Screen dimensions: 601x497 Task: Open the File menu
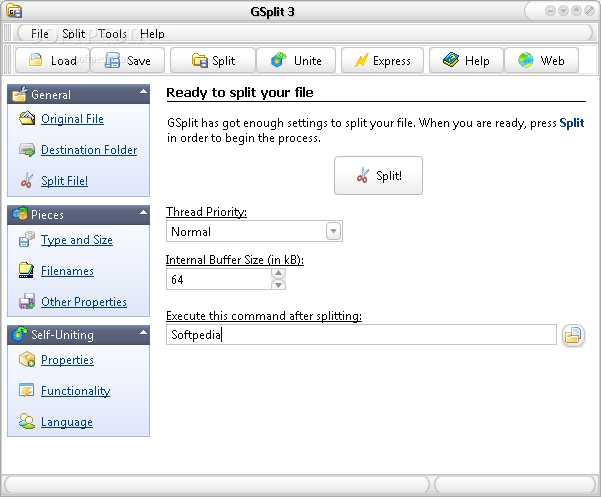pyautogui.click(x=39, y=34)
